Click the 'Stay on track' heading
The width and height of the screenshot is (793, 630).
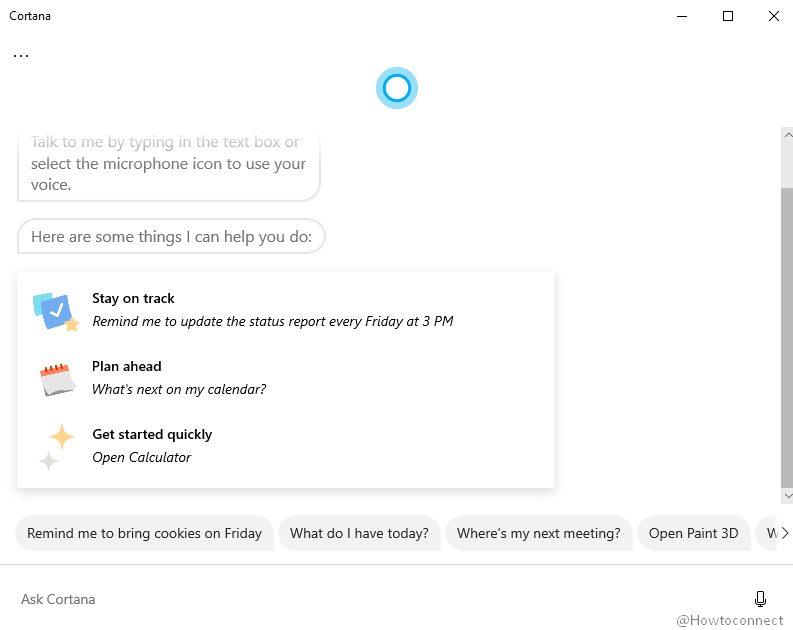133,298
